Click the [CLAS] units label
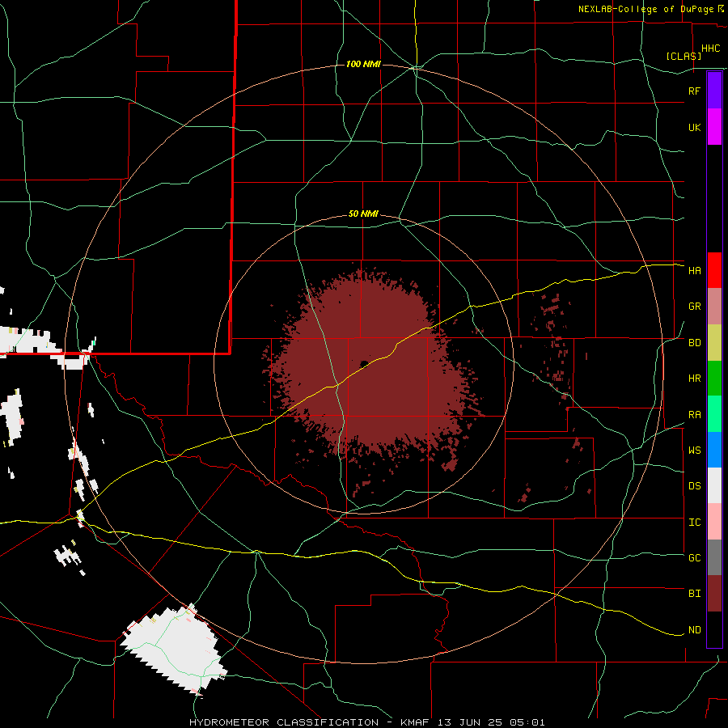Screen dimensions: 728x728 (x=684, y=56)
